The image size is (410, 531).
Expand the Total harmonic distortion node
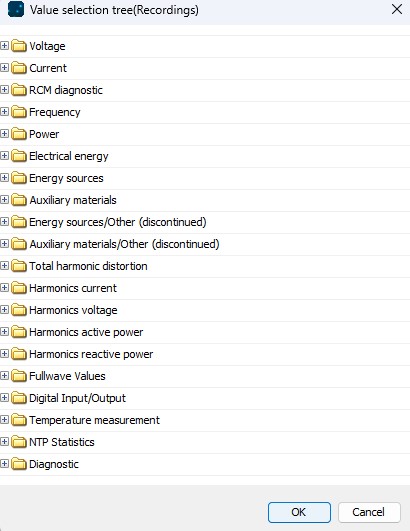point(4,266)
